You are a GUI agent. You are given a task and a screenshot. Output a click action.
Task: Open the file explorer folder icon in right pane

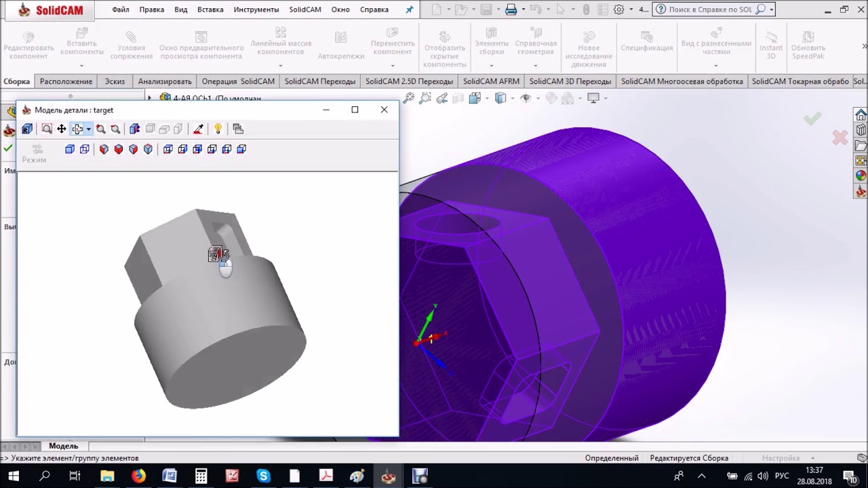coord(861,146)
